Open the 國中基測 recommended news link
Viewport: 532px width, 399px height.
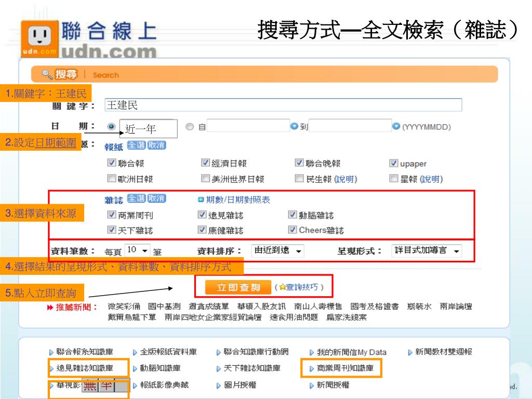164,307
